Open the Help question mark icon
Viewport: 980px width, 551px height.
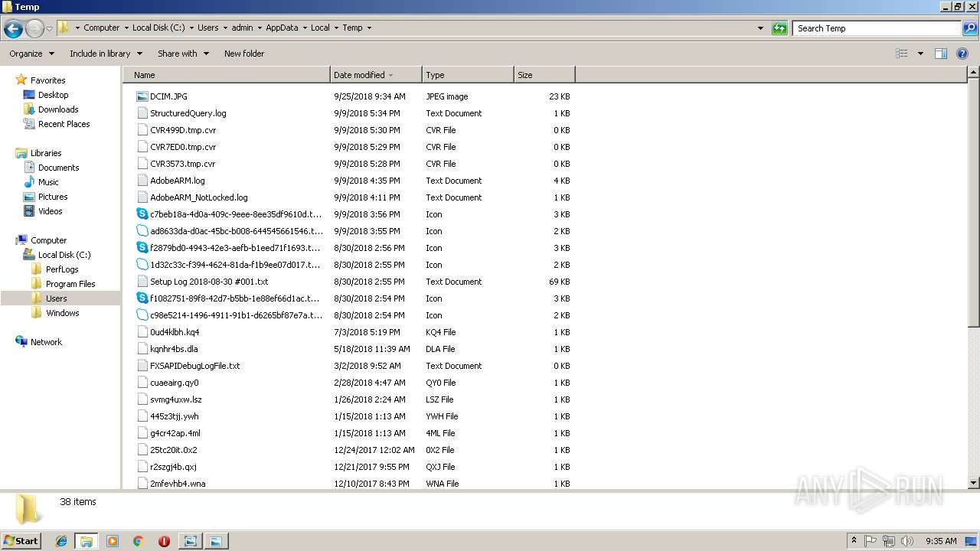962,54
